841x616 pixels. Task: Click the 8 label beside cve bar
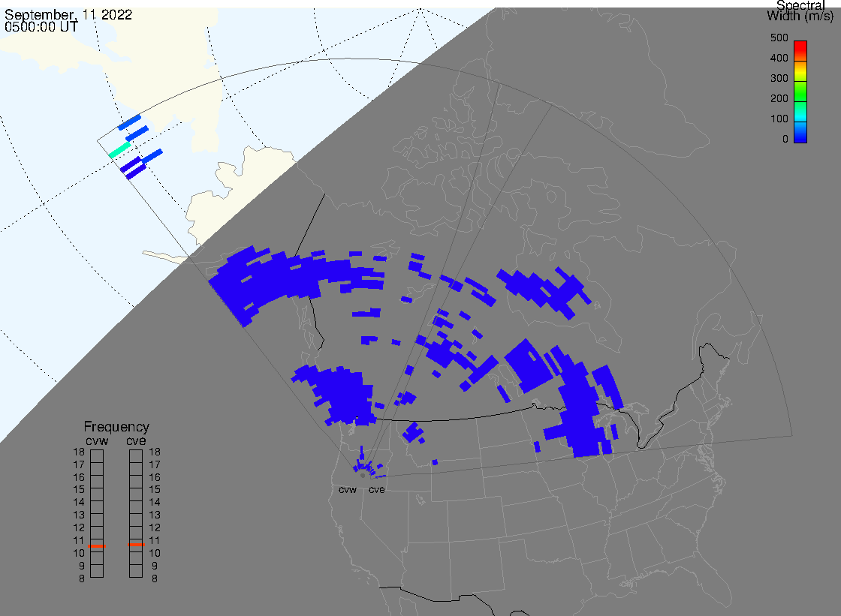[x=155, y=578]
